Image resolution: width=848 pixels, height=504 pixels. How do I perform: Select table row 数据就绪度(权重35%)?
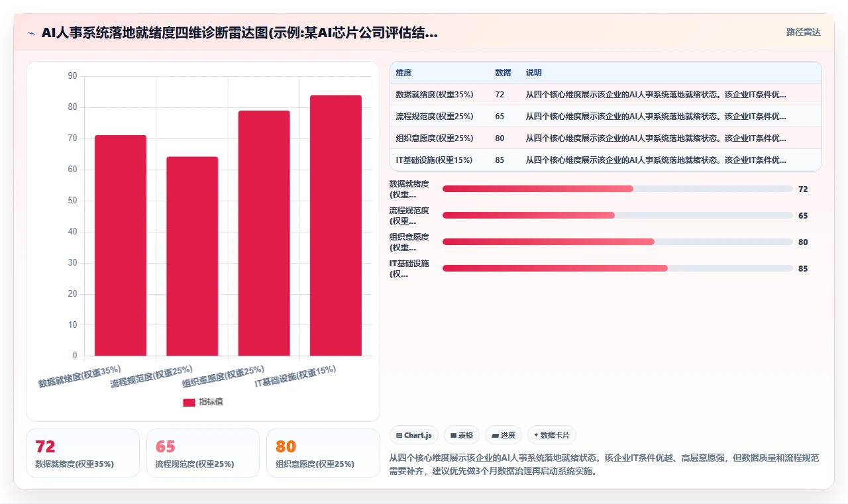click(606, 95)
